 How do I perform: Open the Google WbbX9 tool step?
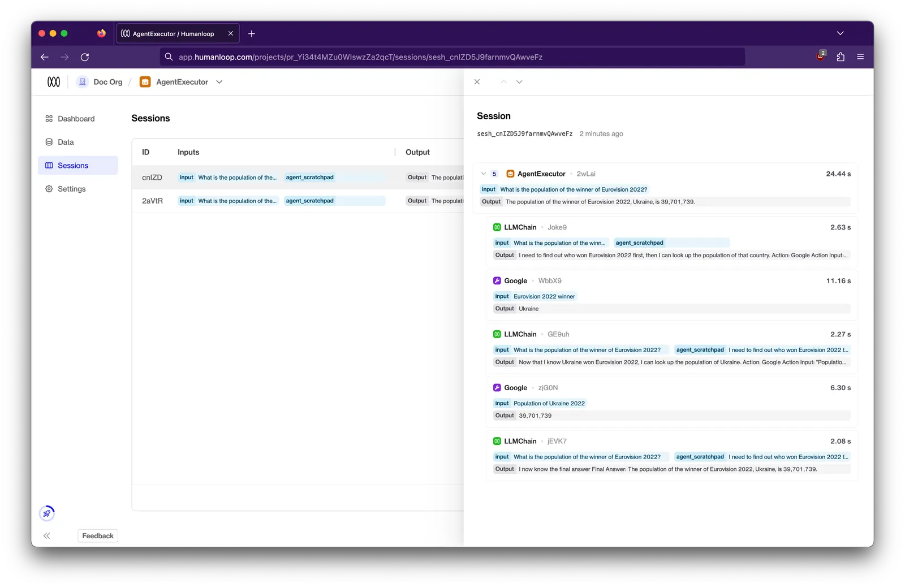tap(672, 295)
